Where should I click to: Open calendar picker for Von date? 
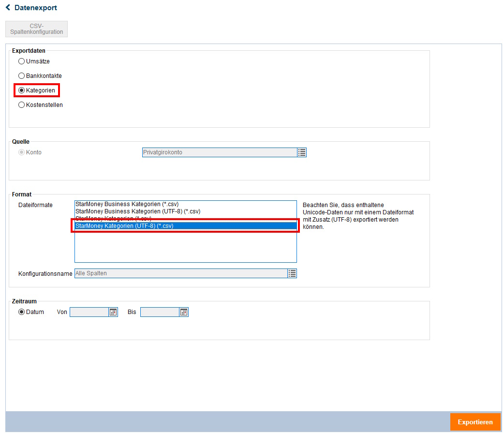click(113, 312)
